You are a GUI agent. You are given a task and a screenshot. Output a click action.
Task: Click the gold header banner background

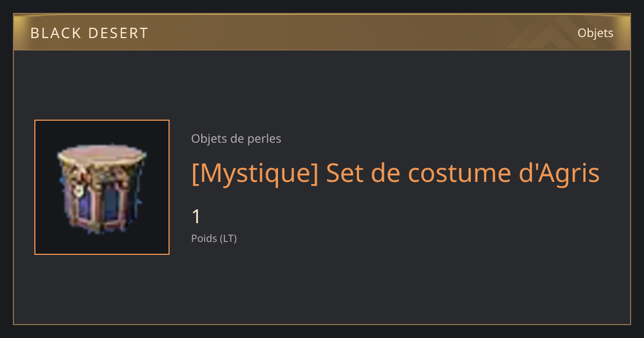coord(322,32)
